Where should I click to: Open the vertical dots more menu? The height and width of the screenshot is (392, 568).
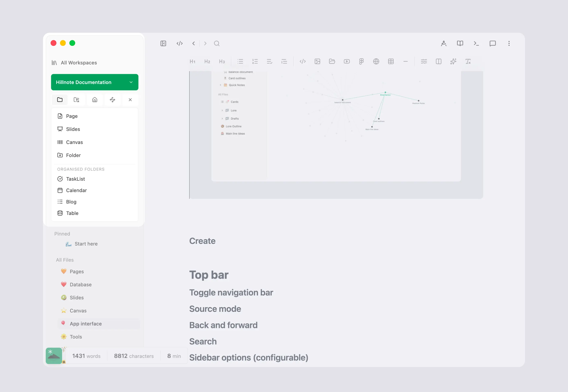(509, 43)
